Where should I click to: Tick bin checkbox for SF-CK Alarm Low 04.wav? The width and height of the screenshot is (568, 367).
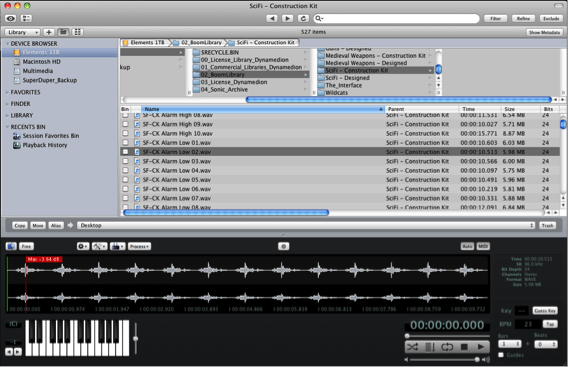point(125,170)
